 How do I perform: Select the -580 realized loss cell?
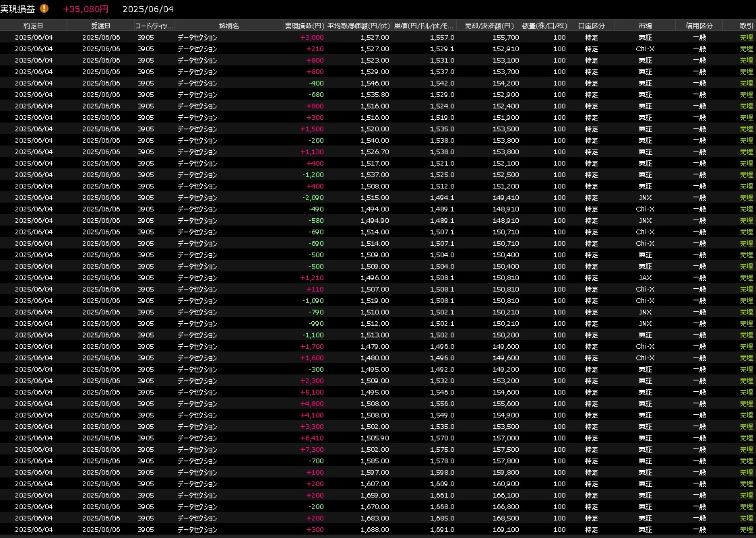click(316, 221)
